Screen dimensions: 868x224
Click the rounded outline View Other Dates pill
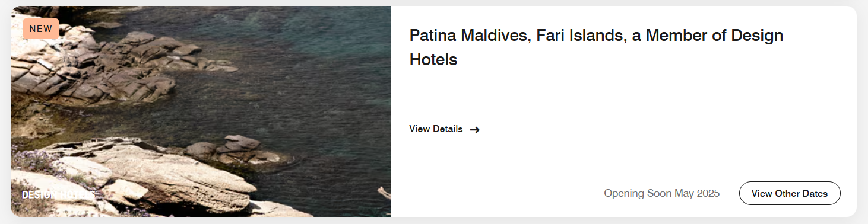coord(790,193)
